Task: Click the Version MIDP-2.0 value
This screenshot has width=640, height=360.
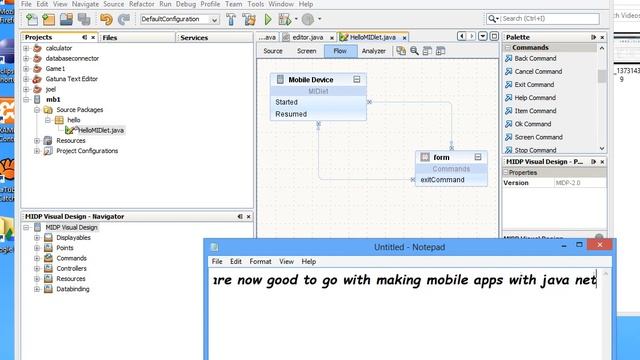Action: click(580, 183)
